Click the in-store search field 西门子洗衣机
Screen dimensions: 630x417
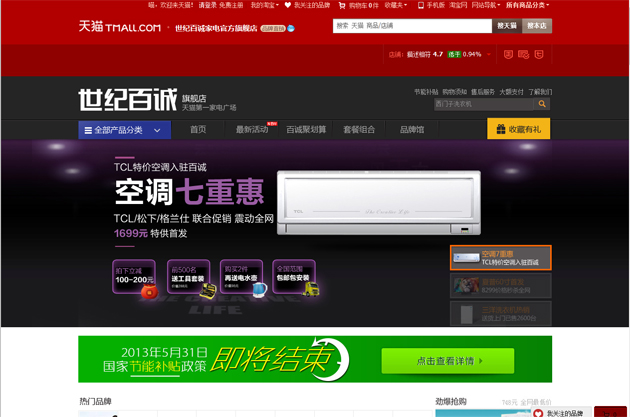(483, 104)
